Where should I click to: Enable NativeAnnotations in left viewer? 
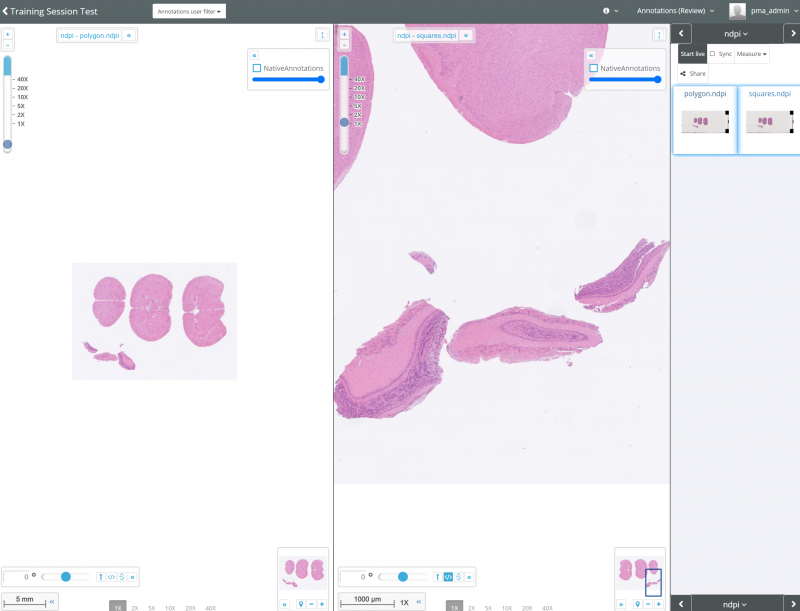tap(257, 68)
